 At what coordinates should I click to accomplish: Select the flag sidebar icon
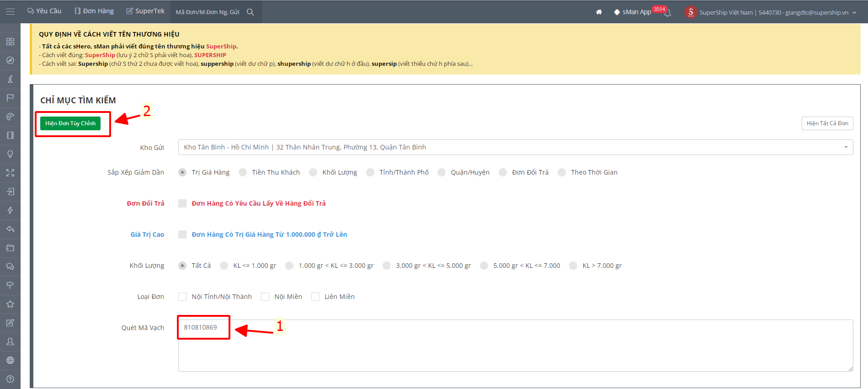point(10,98)
